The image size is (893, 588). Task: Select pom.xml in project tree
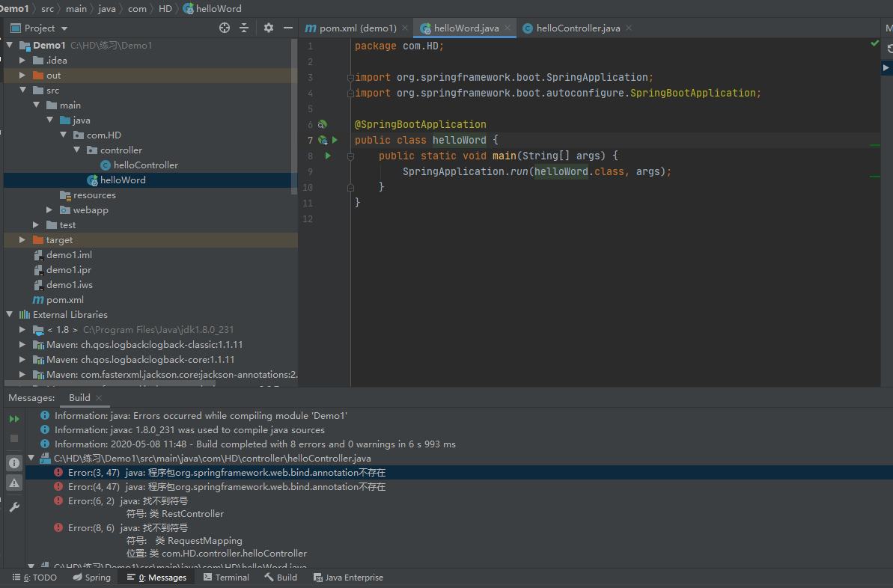coord(64,300)
